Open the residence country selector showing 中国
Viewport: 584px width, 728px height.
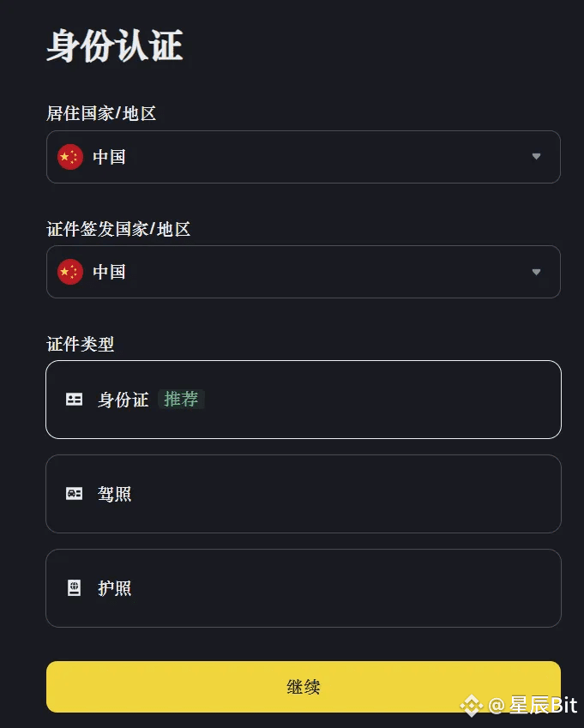pyautogui.click(x=303, y=157)
